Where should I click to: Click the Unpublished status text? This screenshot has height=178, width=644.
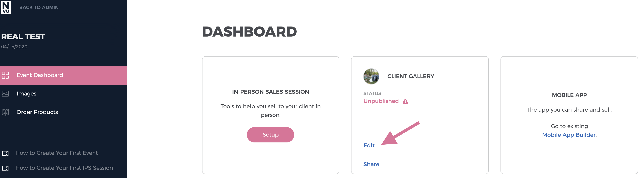[x=381, y=101]
